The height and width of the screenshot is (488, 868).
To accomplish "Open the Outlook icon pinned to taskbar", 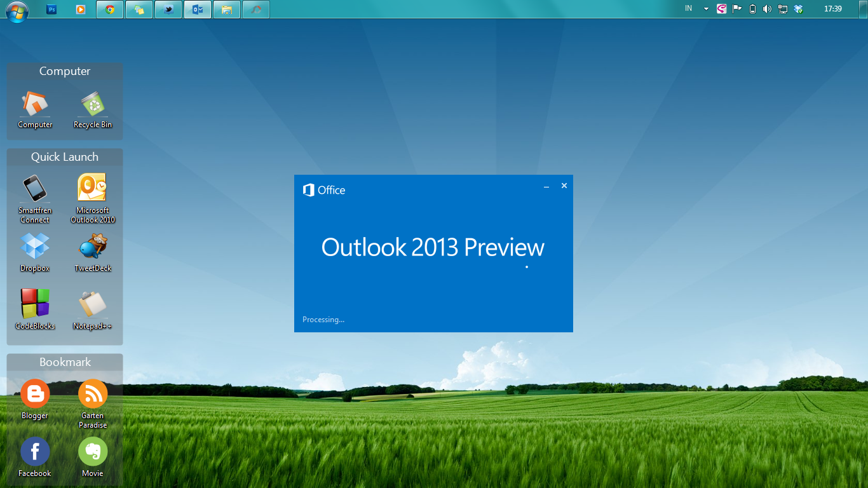I will [197, 9].
